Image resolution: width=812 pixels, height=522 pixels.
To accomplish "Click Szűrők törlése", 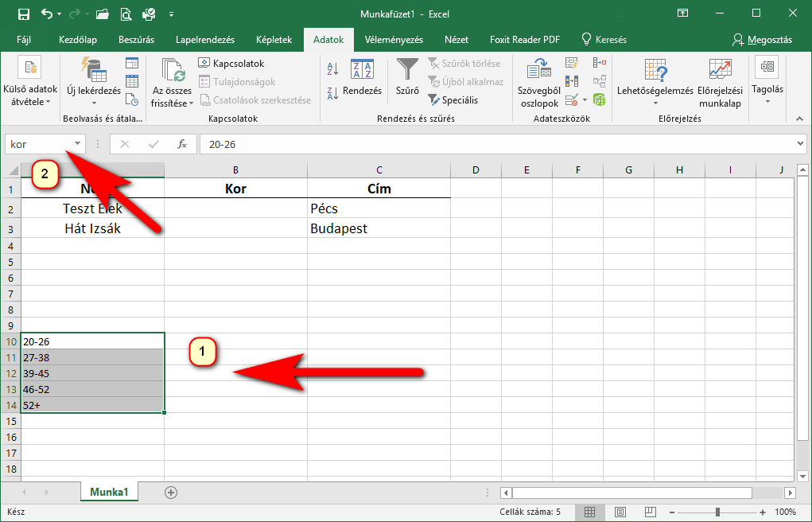I will 464,63.
